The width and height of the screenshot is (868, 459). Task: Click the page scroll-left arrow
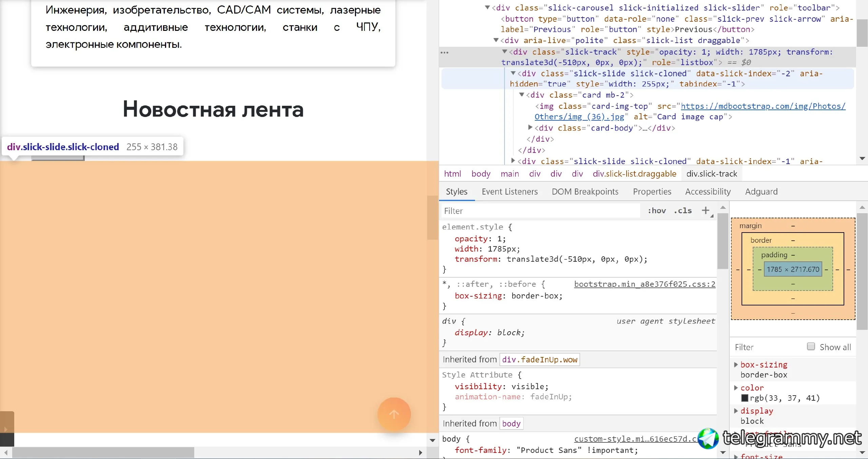tap(5, 452)
